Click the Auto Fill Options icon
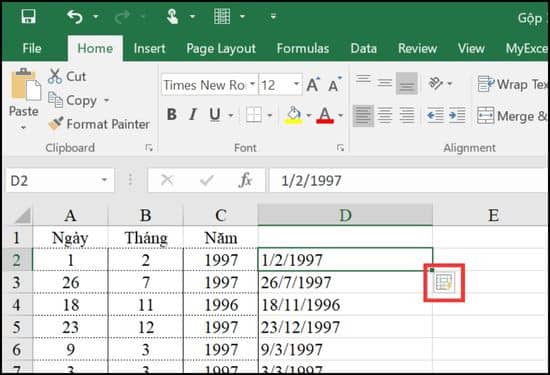550x375 pixels. pyautogui.click(x=444, y=282)
